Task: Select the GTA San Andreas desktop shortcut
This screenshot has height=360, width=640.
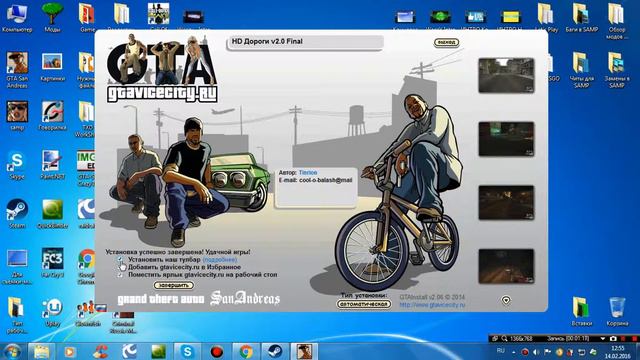Action: tap(17, 69)
